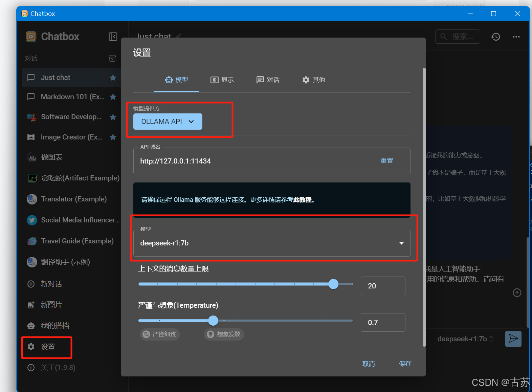Open the three-dot more menu
This screenshot has width=532, height=392.
[516, 37]
